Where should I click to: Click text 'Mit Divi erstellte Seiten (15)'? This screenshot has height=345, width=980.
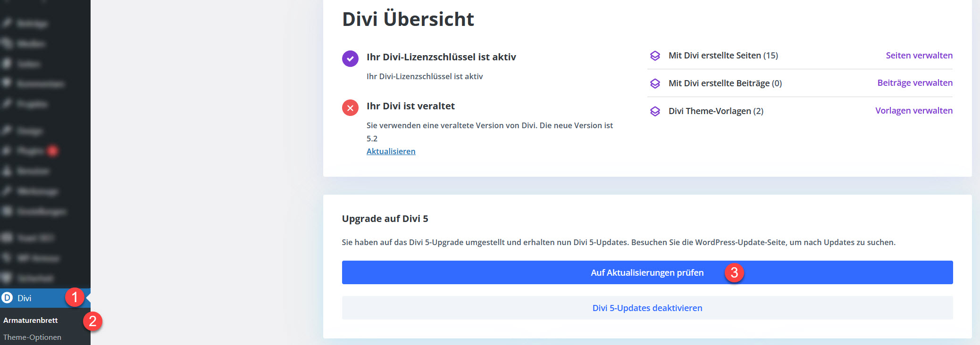723,56
